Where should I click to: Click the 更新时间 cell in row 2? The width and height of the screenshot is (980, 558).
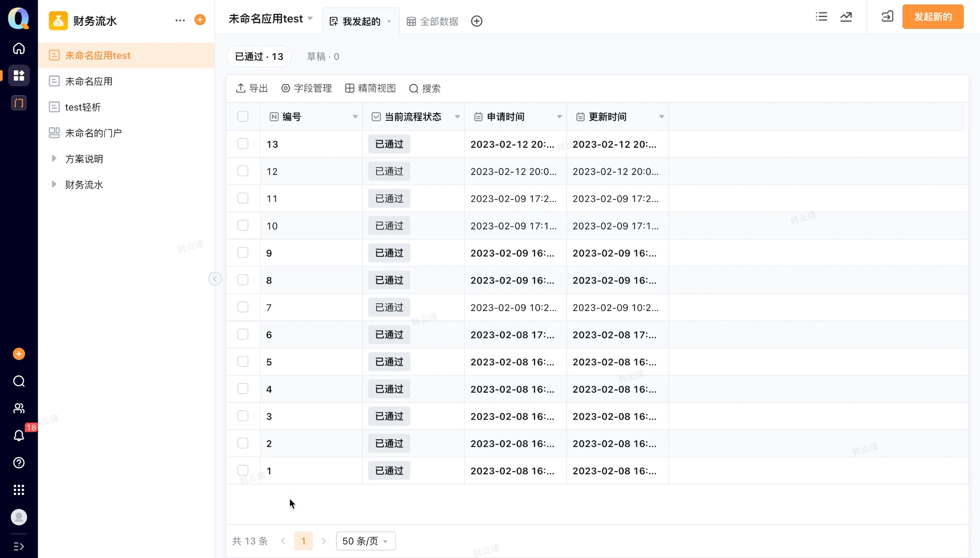click(x=618, y=443)
